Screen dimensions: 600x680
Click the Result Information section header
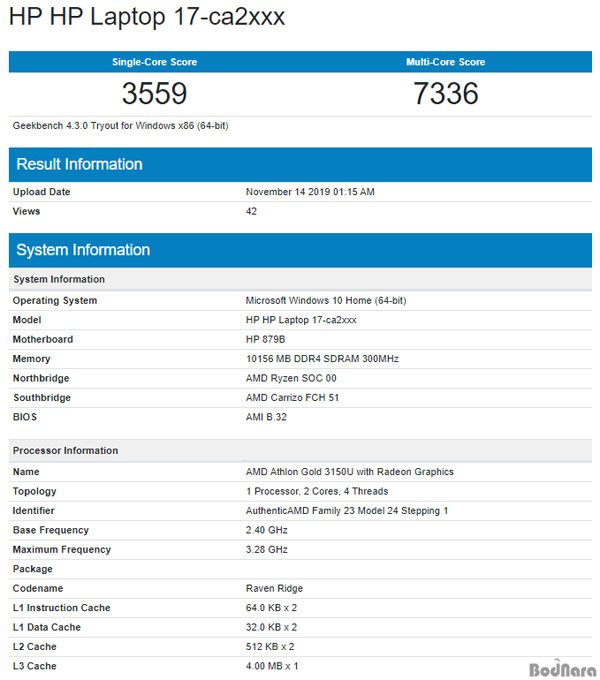point(300,164)
